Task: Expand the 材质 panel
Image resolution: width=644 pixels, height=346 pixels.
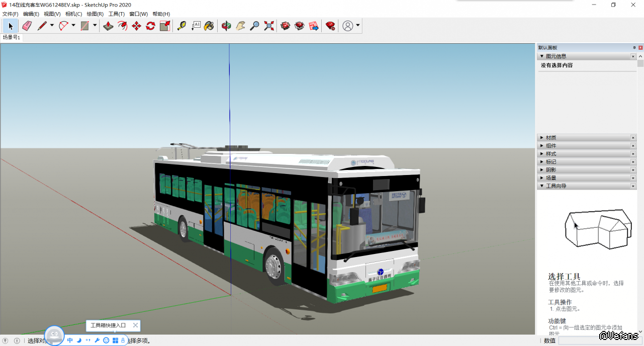Action: (x=551, y=138)
